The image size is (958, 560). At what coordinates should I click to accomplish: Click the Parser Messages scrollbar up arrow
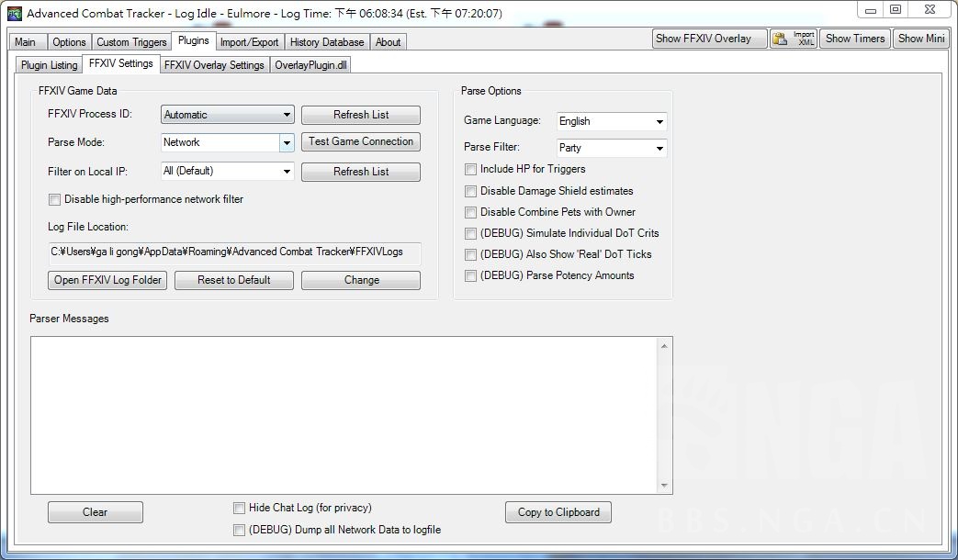(664, 346)
